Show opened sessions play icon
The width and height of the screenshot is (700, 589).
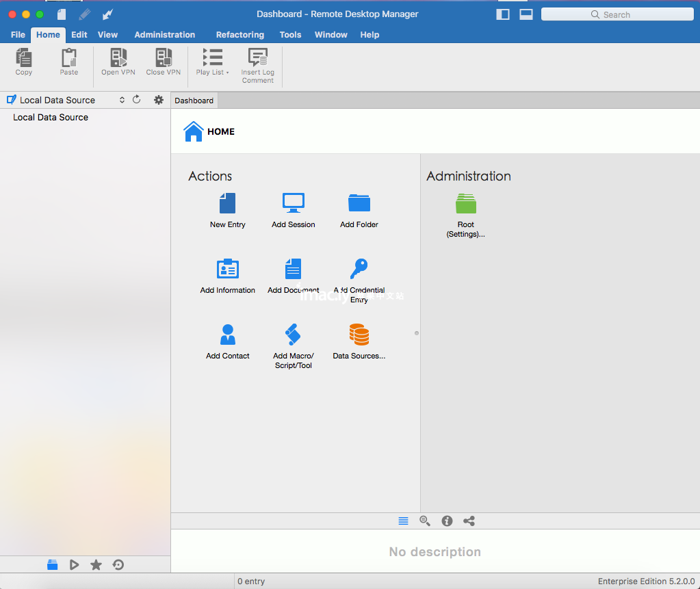click(74, 565)
